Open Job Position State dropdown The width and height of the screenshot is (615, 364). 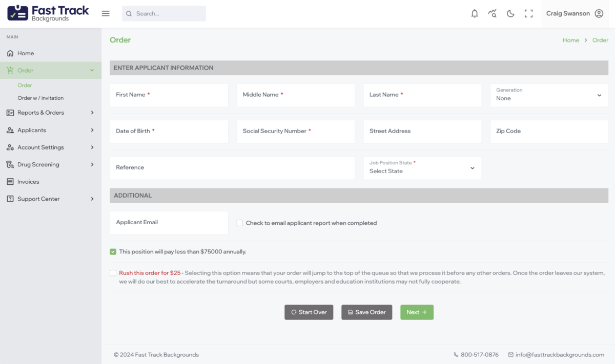(x=422, y=168)
